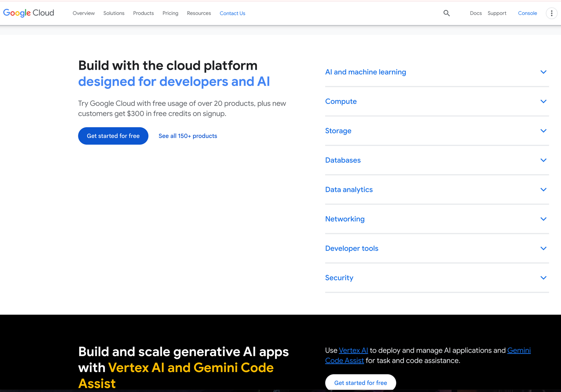This screenshot has height=392, width=561.
Task: Expand the Security section chevron
Action: [x=543, y=278]
